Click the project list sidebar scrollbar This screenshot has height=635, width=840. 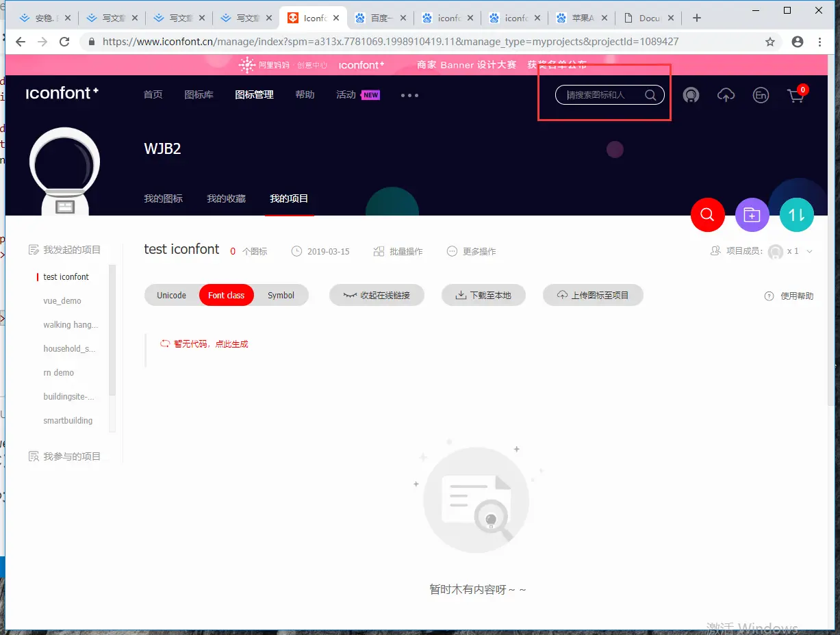112,331
